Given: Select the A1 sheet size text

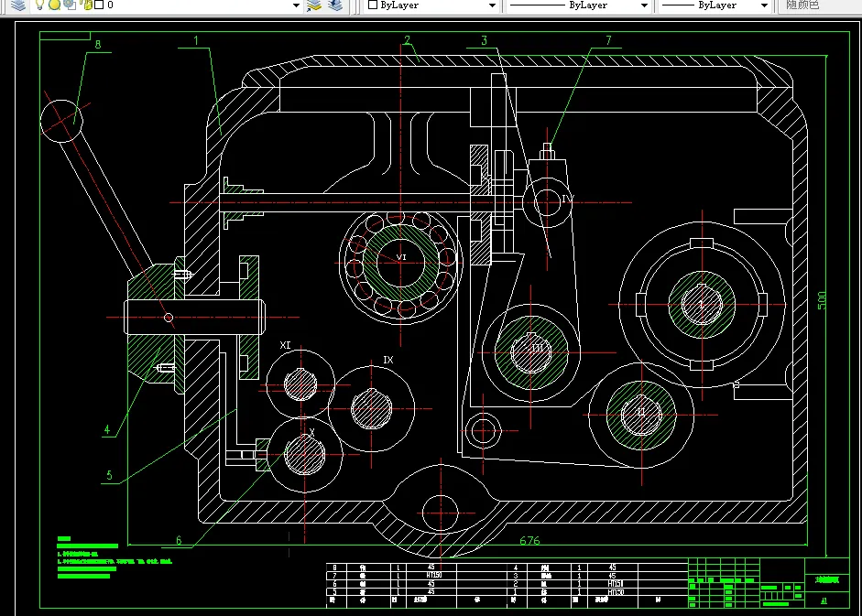Looking at the screenshot, I should coord(824,601).
